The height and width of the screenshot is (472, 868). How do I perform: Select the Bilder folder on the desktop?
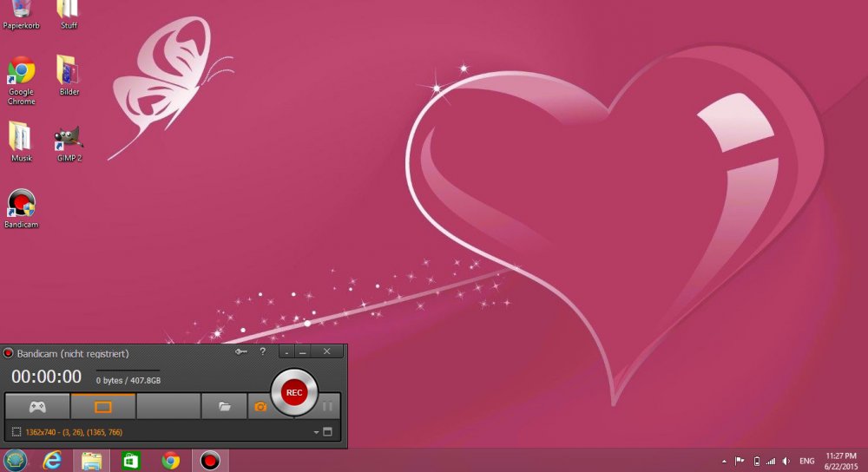click(69, 72)
